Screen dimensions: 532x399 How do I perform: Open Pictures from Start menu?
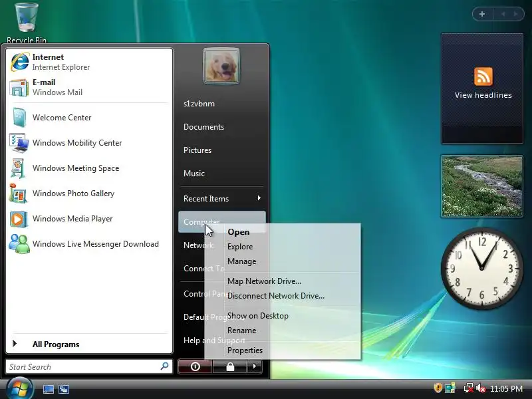click(x=198, y=150)
